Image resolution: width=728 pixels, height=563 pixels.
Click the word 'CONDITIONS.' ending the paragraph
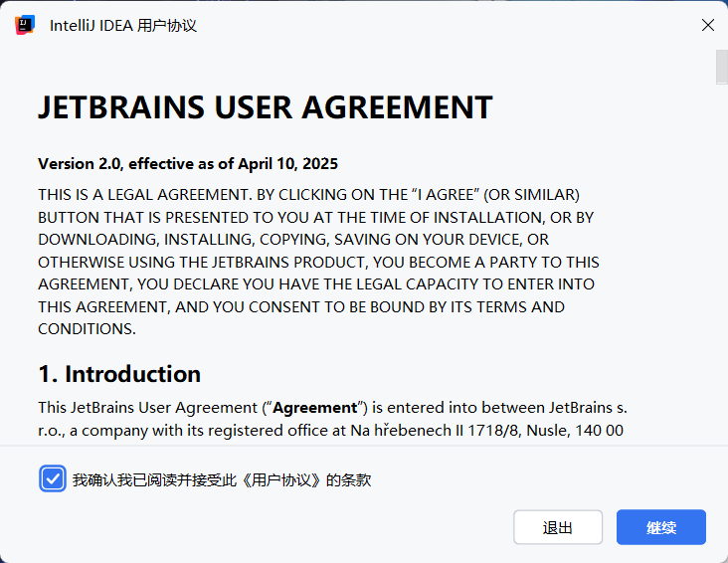click(87, 329)
